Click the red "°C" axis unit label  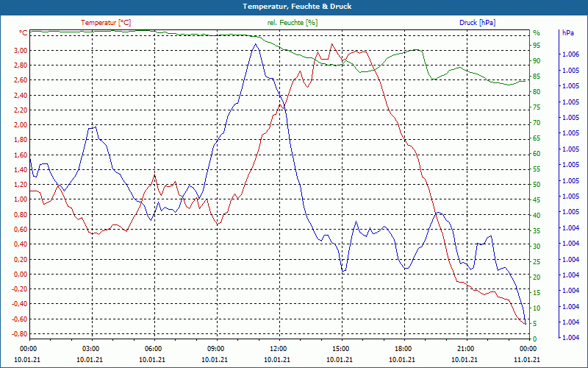pyautogui.click(x=23, y=33)
